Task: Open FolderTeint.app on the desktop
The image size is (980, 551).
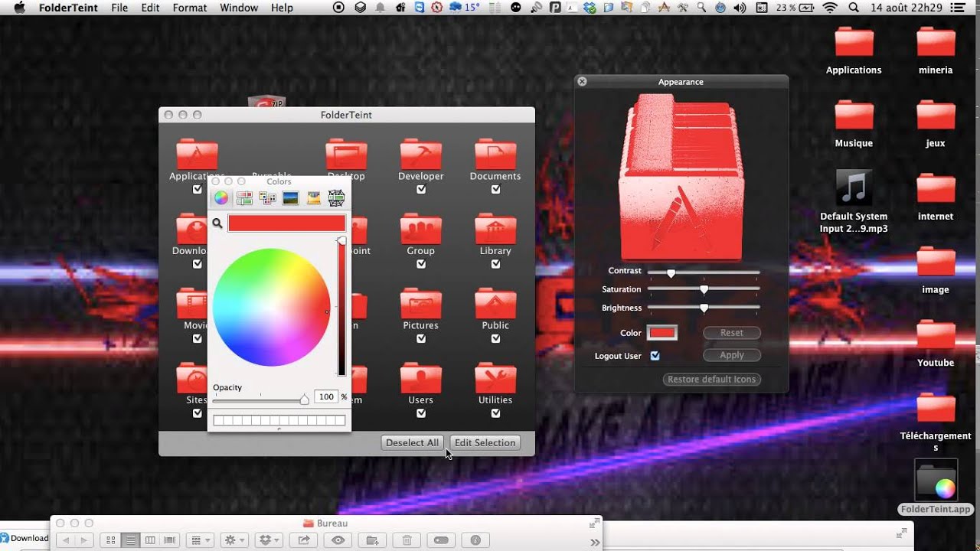Action: coord(936,487)
